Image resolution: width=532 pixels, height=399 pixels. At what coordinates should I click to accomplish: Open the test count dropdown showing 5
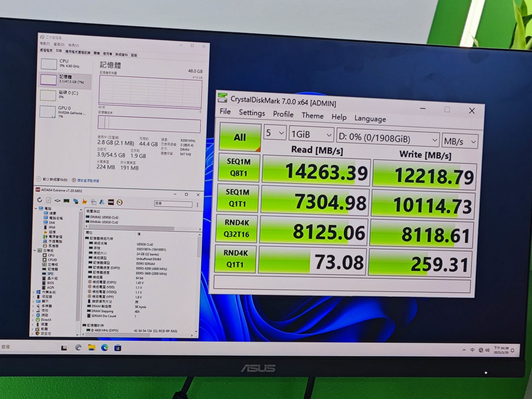pos(275,133)
